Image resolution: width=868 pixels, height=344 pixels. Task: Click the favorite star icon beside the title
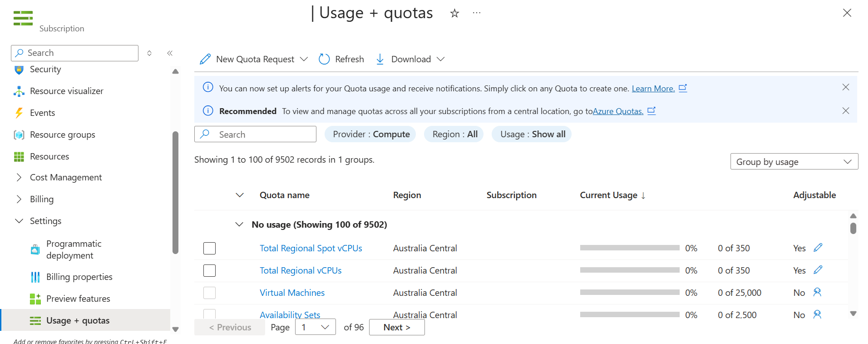click(x=454, y=13)
